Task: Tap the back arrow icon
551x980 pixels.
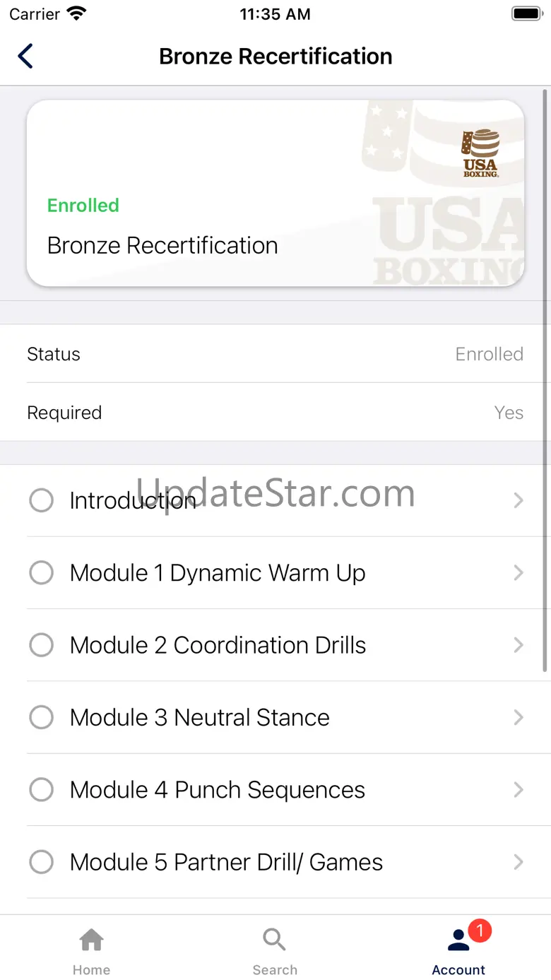Action: 25,56
